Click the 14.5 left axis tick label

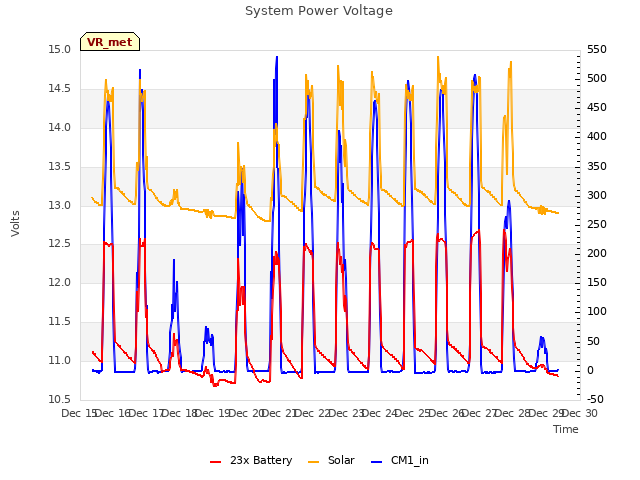[60, 89]
